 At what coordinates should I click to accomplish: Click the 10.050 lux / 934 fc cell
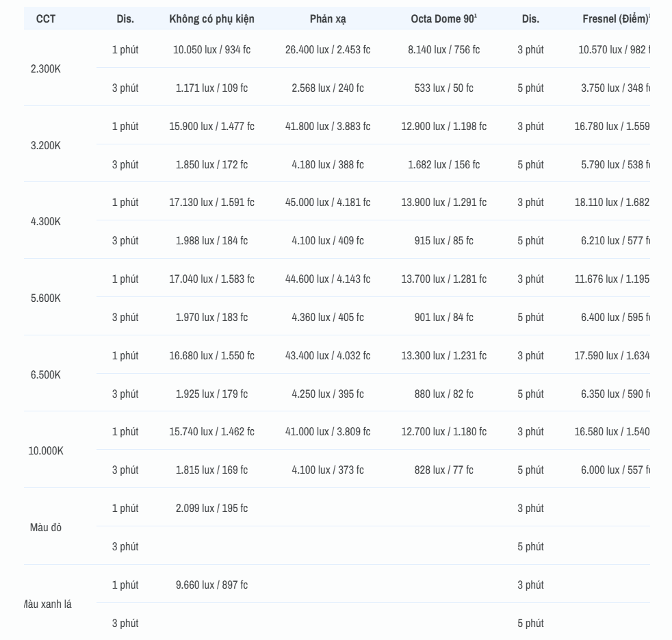[x=211, y=49]
